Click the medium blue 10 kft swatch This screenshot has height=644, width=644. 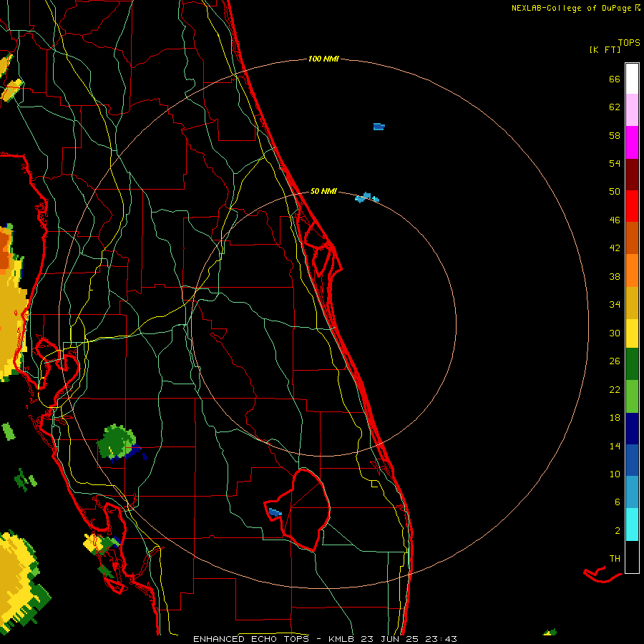(632, 460)
